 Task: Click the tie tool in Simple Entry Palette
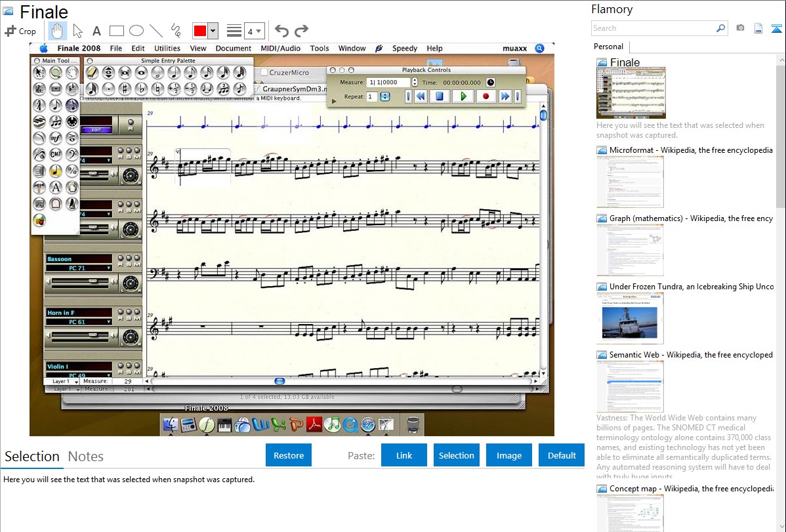[207, 89]
